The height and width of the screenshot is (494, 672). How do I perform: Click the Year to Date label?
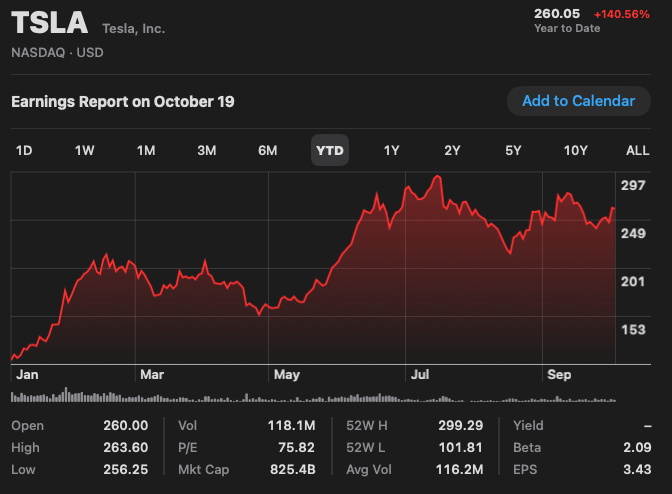click(567, 28)
